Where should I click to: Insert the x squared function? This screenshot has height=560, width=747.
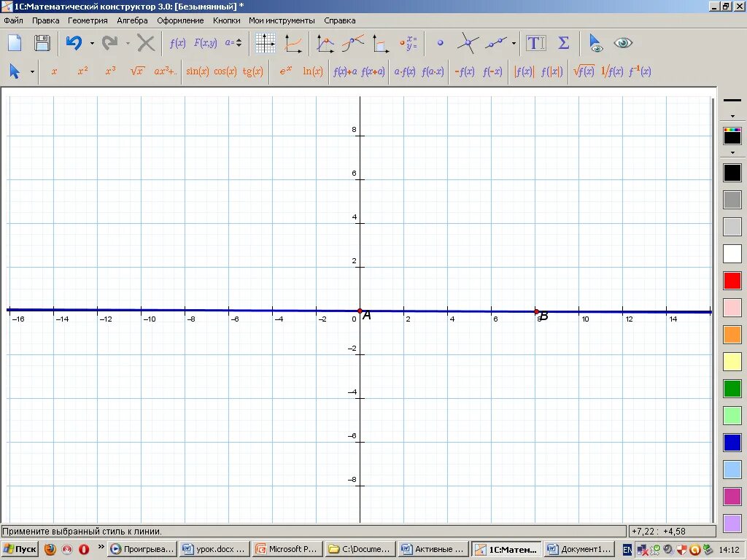(x=82, y=71)
